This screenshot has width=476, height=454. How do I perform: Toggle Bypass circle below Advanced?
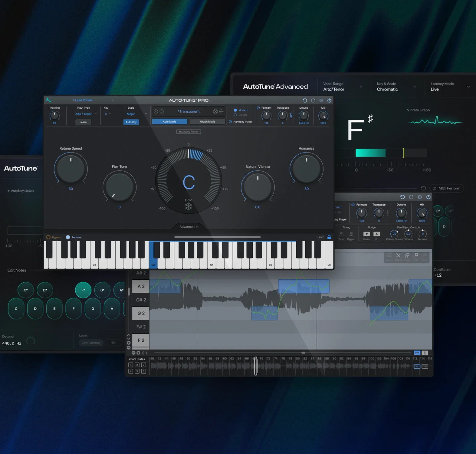pyautogui.click(x=48, y=237)
